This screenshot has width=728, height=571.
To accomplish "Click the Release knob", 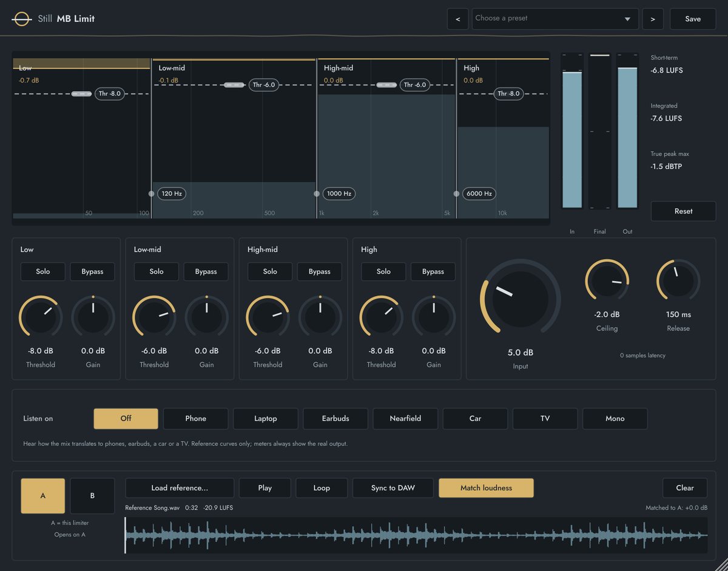I will [x=678, y=281].
